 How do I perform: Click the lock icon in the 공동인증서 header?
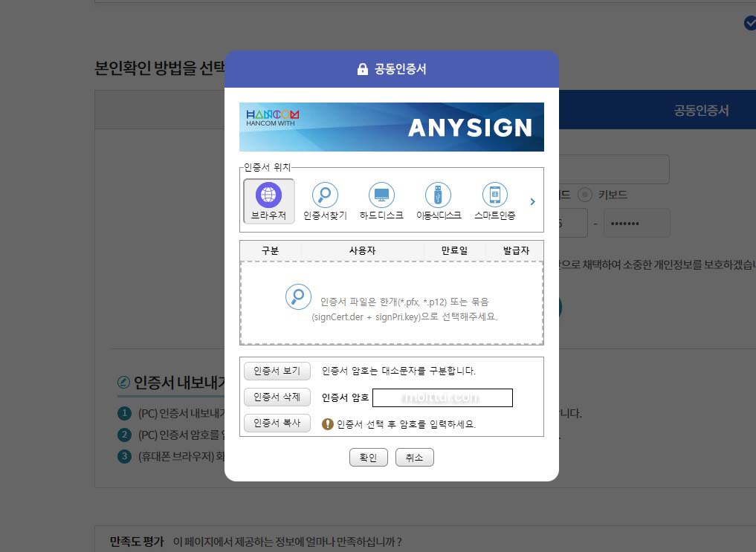[x=362, y=68]
